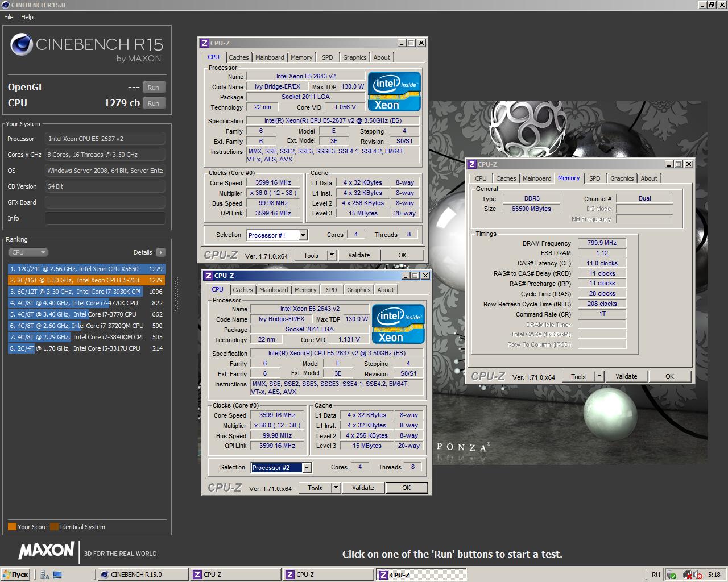
Task: Expand Tools arrow in Memory CPU-Z window
Action: tap(599, 376)
